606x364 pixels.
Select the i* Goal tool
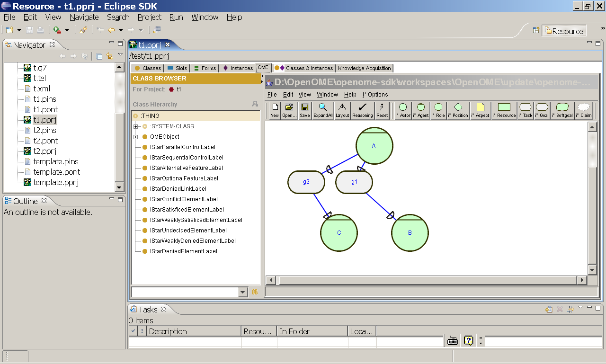click(x=542, y=110)
